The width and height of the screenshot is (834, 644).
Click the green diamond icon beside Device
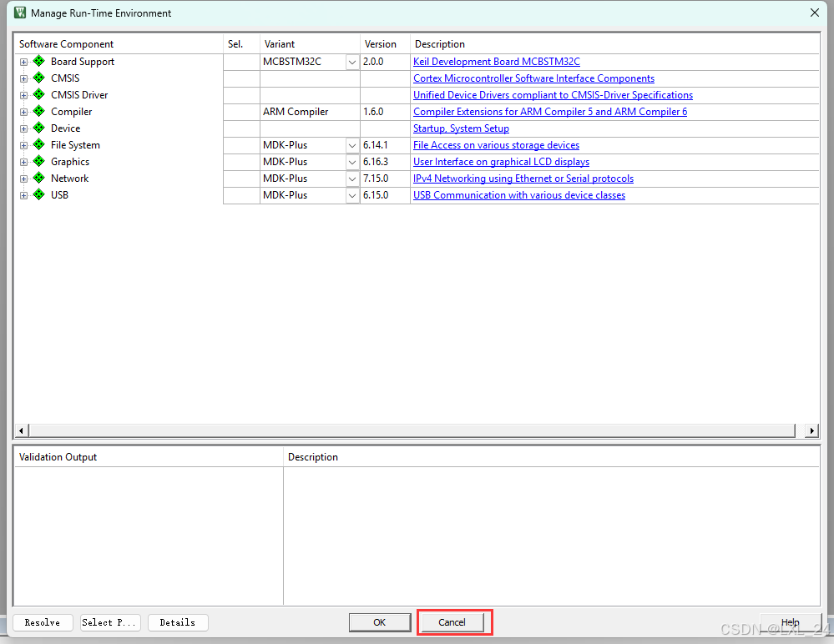(39, 128)
